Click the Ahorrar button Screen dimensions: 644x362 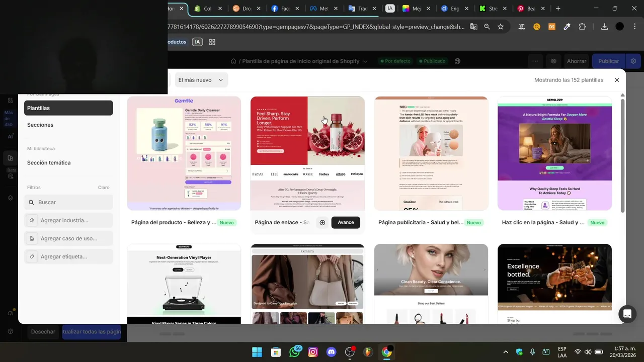tap(577, 61)
